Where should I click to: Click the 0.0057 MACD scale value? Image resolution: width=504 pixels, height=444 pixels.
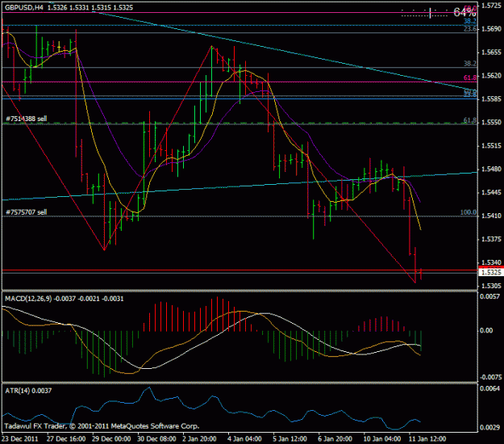[489, 296]
